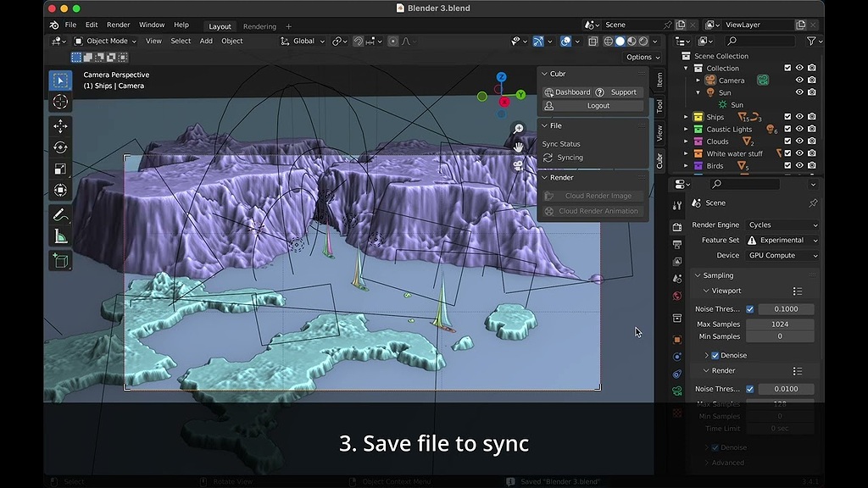Viewport: 868px width, 488px height.
Task: Select the Transform tool
Action: (x=60, y=191)
